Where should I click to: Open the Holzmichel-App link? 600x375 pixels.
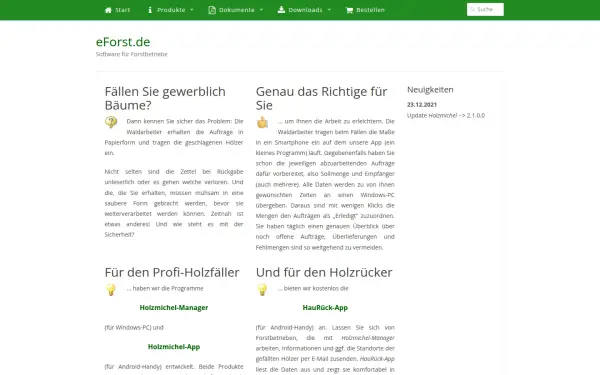(174, 347)
